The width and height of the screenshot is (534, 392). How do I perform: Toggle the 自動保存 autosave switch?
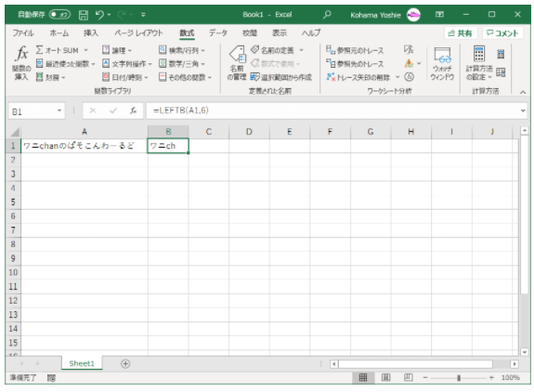(59, 14)
